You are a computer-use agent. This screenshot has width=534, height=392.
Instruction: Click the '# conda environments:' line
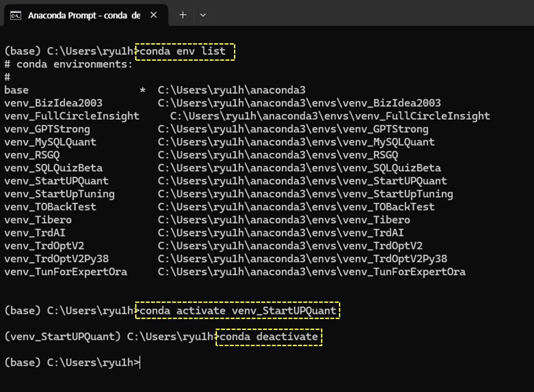68,64
